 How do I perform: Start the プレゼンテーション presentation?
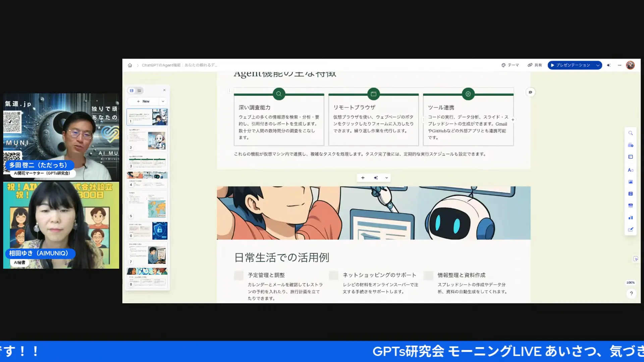click(570, 65)
